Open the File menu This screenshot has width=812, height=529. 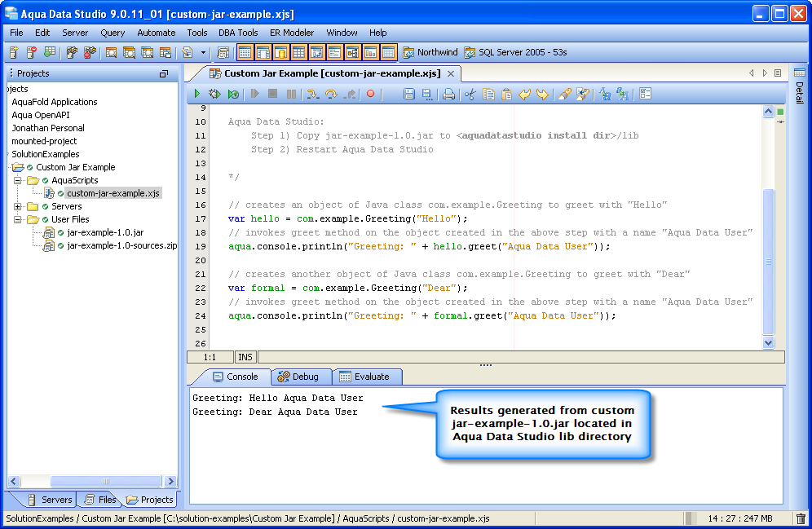(16, 33)
